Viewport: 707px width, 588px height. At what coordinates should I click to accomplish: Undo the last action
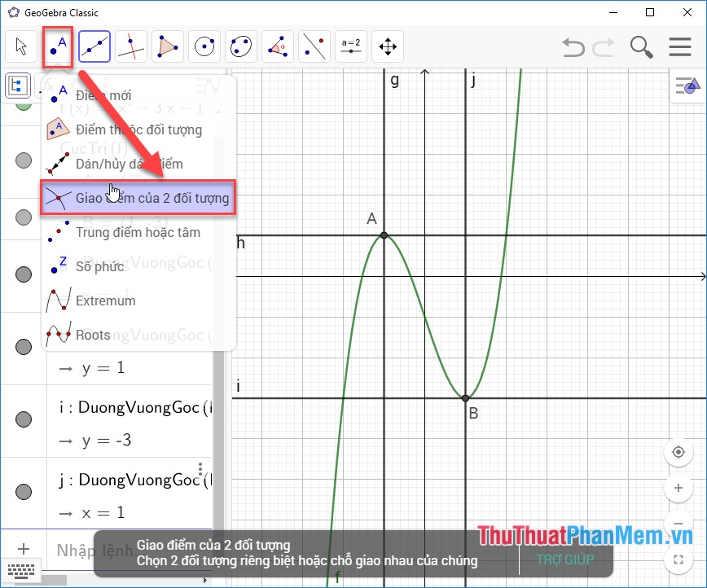(573, 47)
